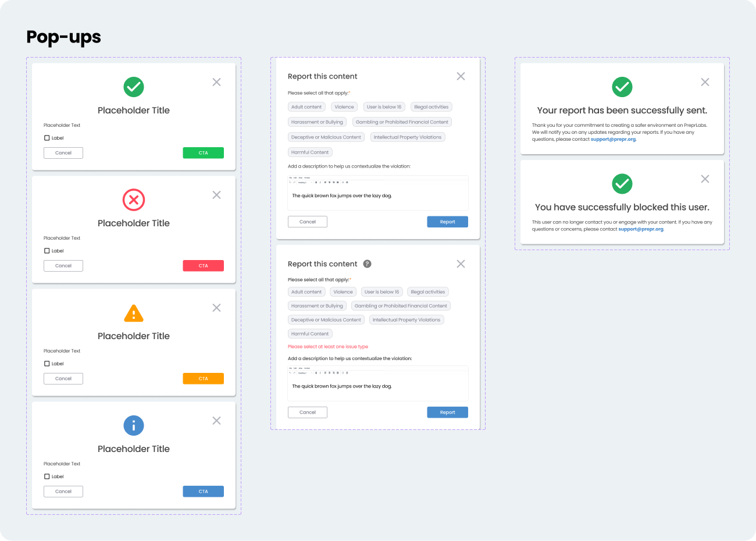
Task: Close the warning popup with the orange CTA
Action: [x=216, y=308]
